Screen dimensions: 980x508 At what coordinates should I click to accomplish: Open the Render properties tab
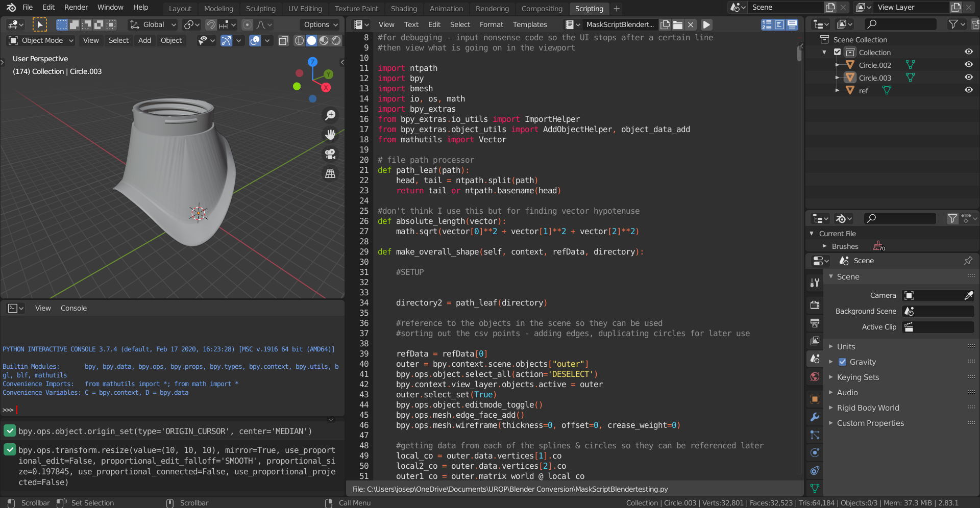[x=815, y=305]
